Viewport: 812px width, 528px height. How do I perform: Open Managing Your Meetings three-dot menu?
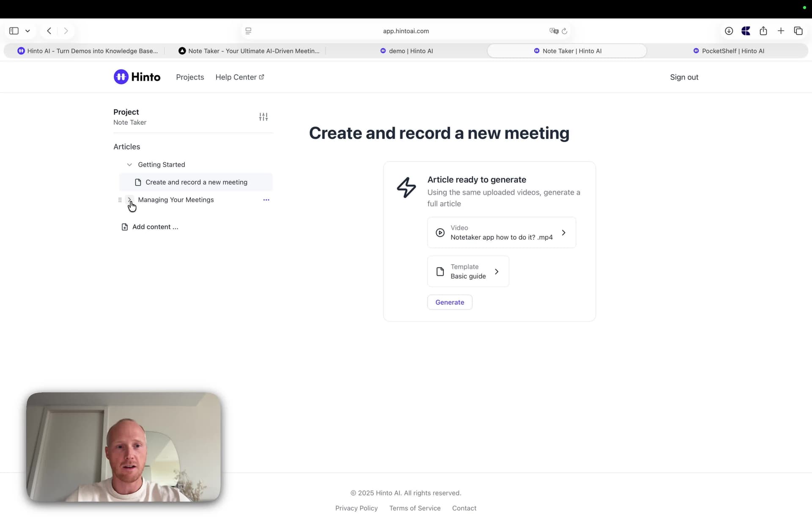(266, 200)
